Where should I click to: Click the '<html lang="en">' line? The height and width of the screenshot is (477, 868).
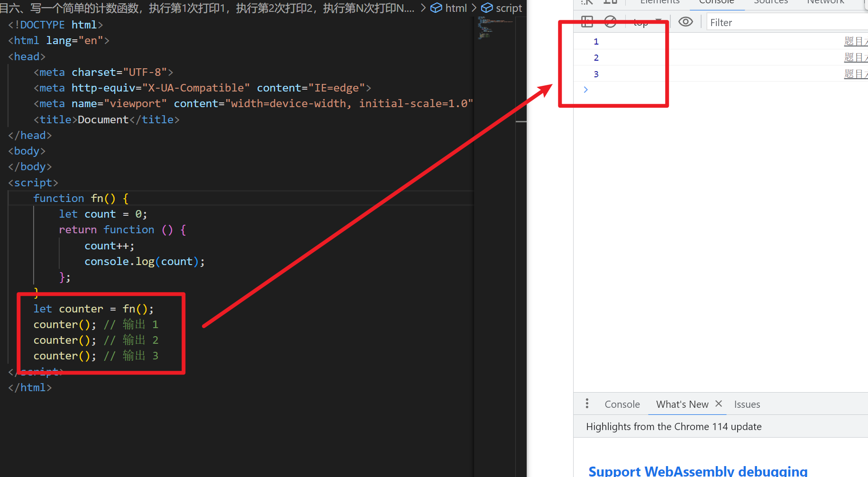click(59, 40)
